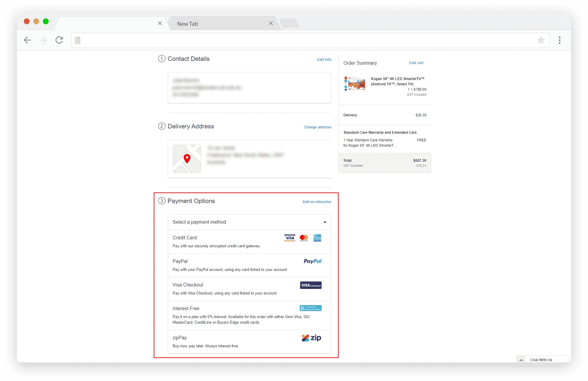Expand the Chat With Us widget
Screen dimensions: 588x381
pyautogui.click(x=521, y=360)
